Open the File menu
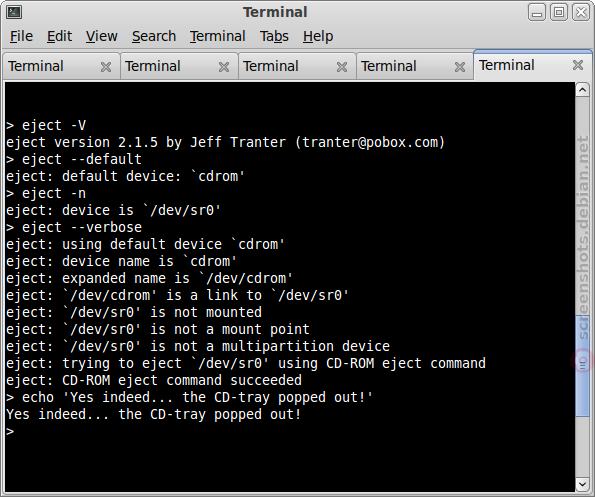 tap(21, 36)
